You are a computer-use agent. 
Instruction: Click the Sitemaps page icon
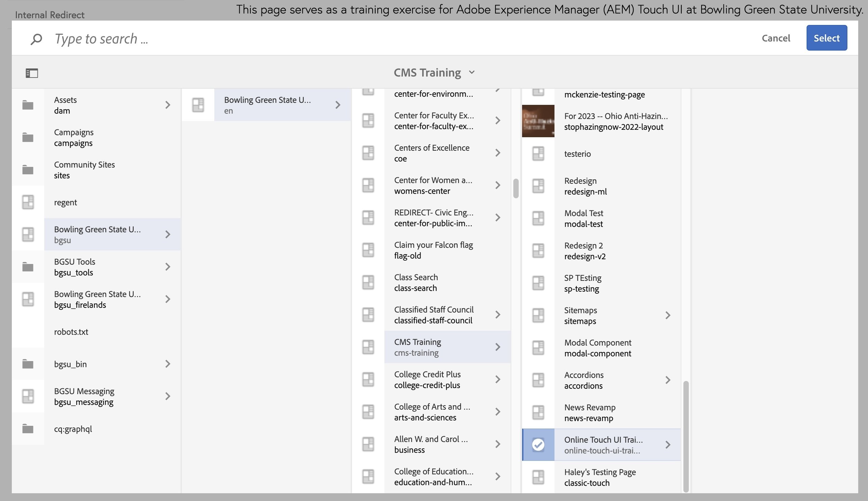[538, 315]
